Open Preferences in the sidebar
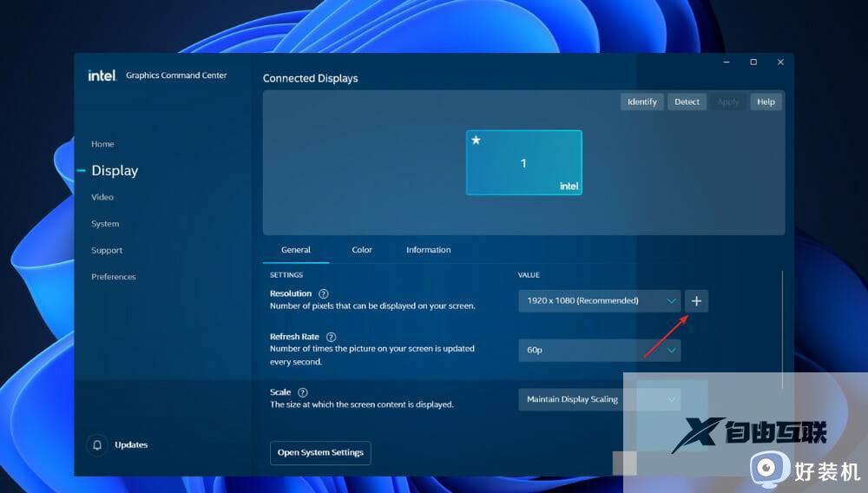The width and height of the screenshot is (868, 493). pos(114,277)
